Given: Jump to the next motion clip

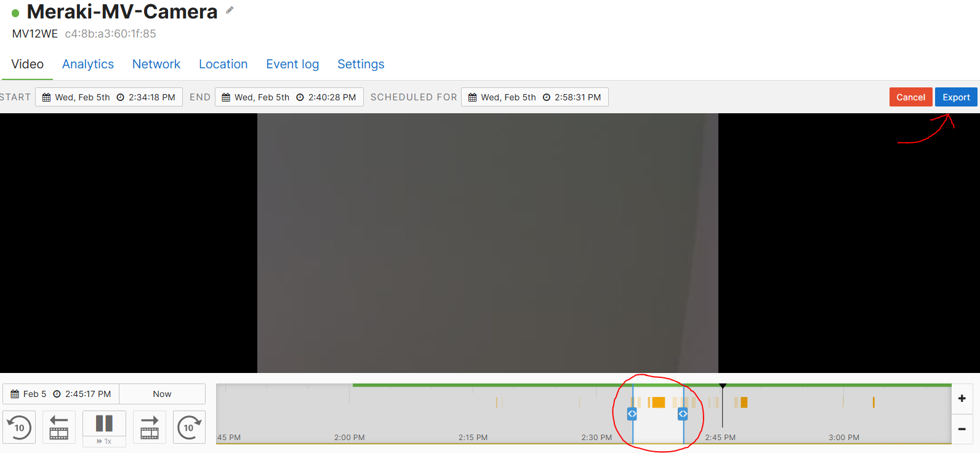Looking at the screenshot, I should tap(150, 427).
